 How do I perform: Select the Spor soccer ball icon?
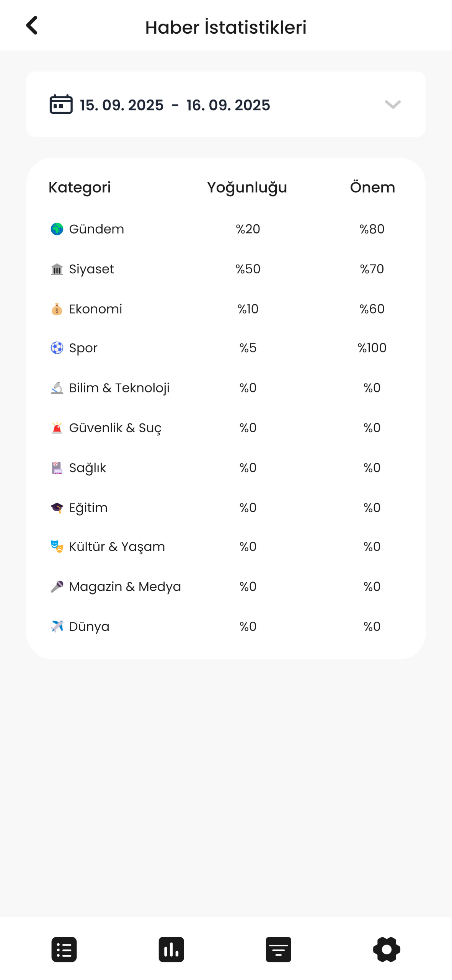tap(57, 348)
